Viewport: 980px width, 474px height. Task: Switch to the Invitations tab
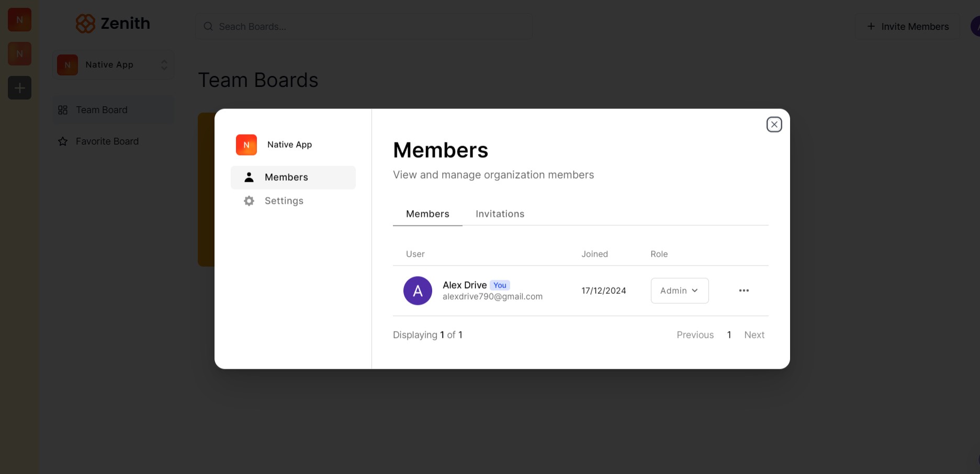click(500, 214)
